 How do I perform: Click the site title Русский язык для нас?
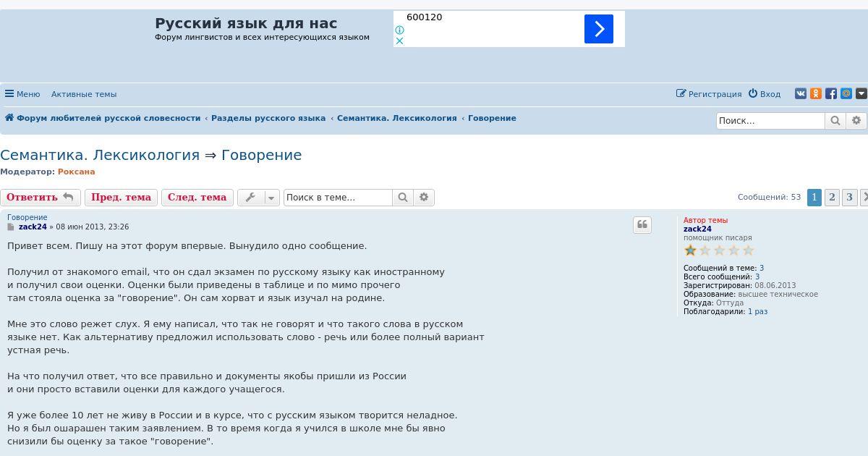point(246,23)
